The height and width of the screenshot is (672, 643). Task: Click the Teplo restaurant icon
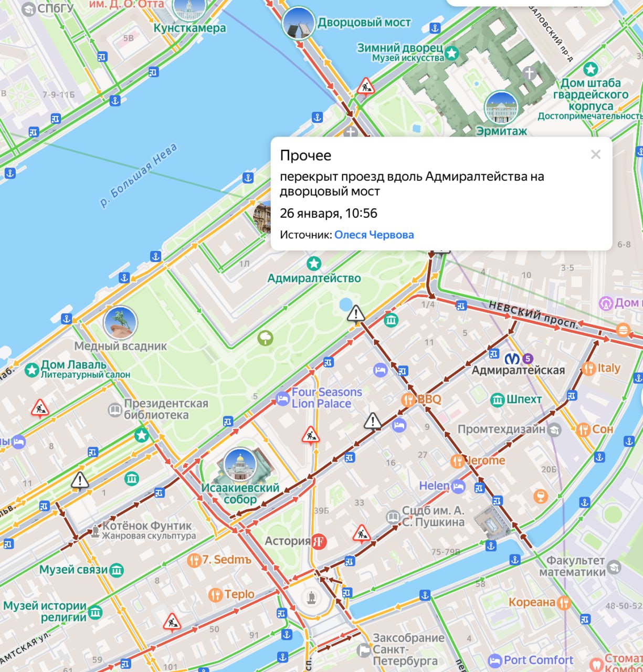click(215, 594)
